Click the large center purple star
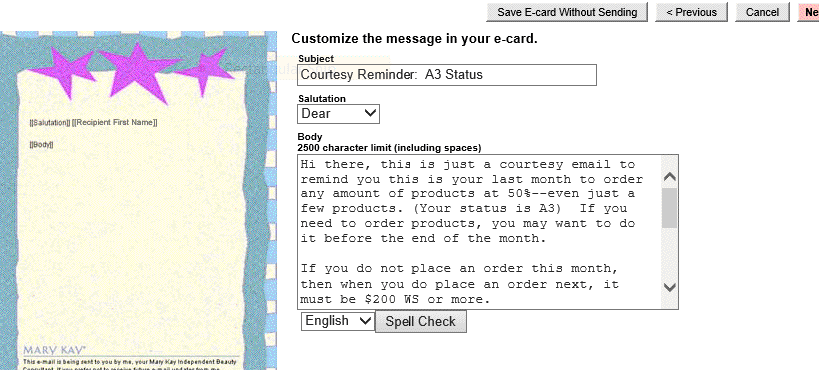Screen dimensions: 819x370 [137, 72]
